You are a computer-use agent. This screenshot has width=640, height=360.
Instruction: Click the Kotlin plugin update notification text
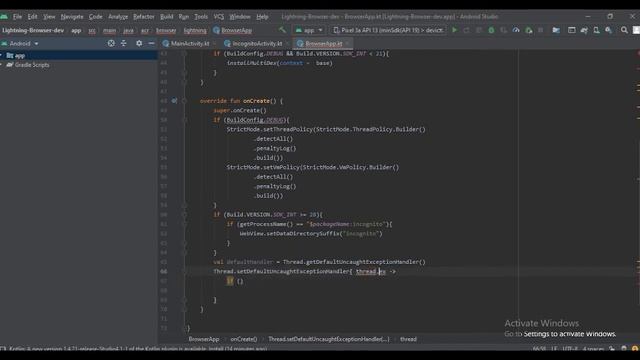pos(138,349)
